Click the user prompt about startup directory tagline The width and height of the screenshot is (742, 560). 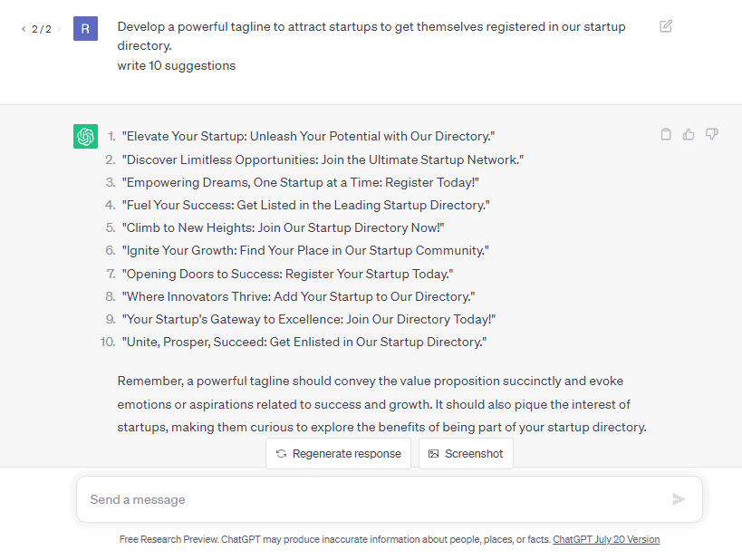point(371,36)
